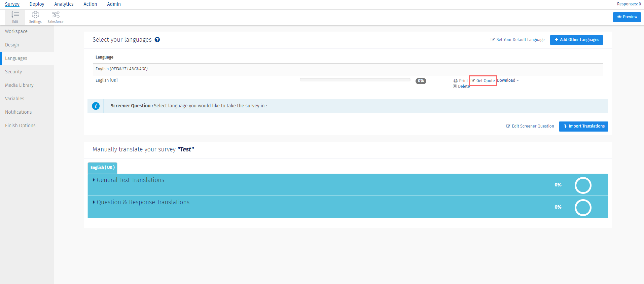Click Get Quote for English UK
The height and width of the screenshot is (284, 644).
[483, 81]
